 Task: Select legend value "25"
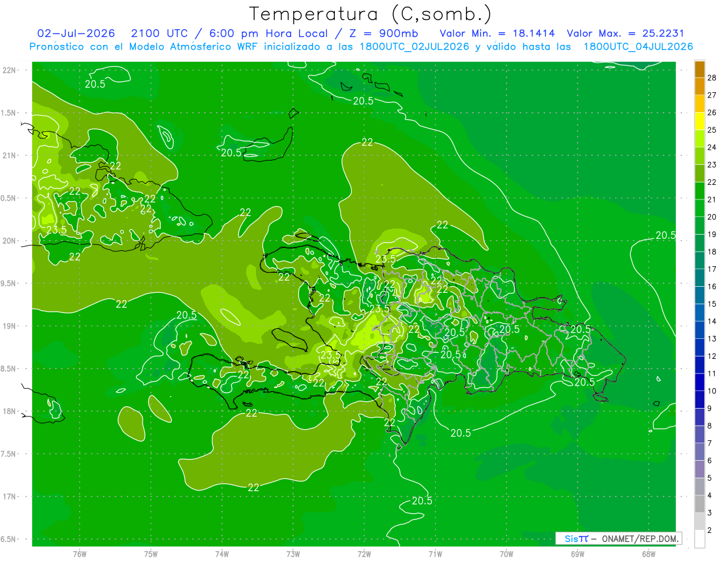712,130
